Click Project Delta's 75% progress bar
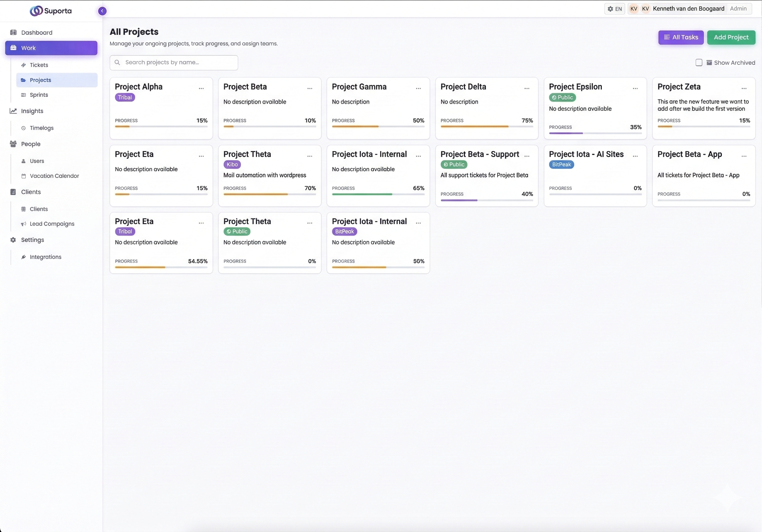Screen dimensions: 762x532 tap(487, 126)
